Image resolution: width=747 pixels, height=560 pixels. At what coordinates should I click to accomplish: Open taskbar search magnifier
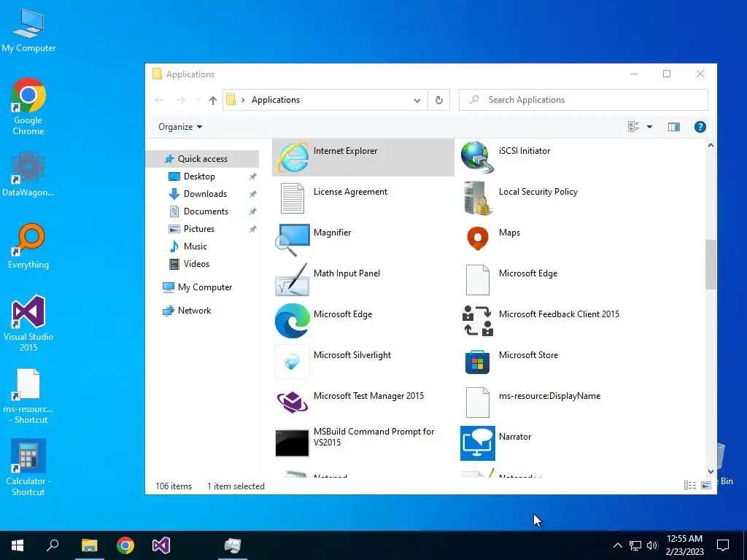53,545
